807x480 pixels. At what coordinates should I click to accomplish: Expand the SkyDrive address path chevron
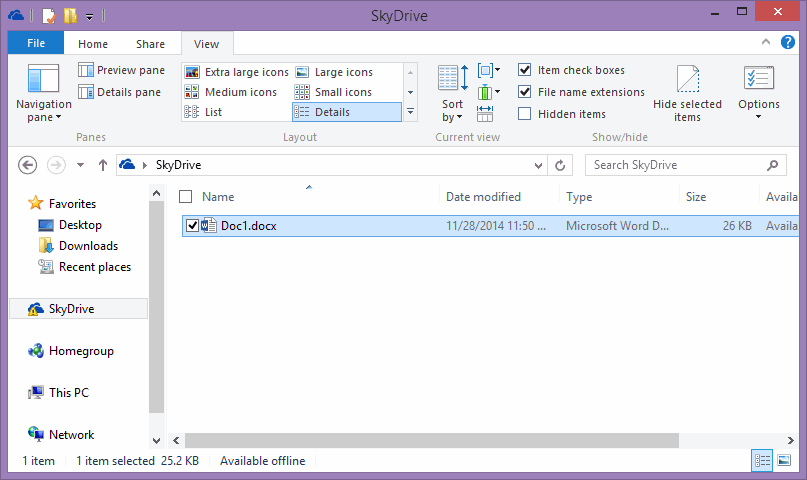point(145,165)
